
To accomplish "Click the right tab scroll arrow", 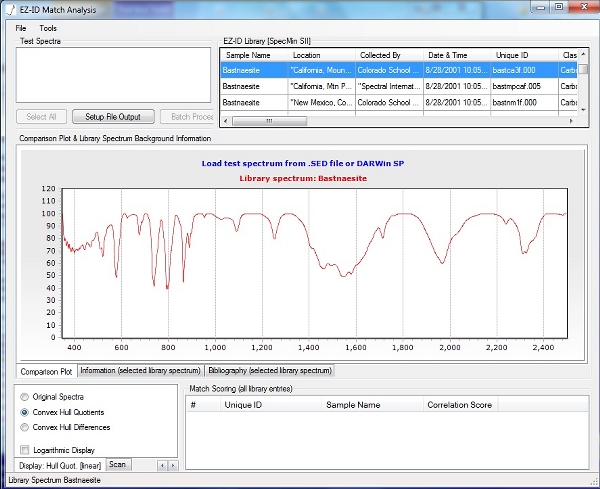I will pos(172,465).
